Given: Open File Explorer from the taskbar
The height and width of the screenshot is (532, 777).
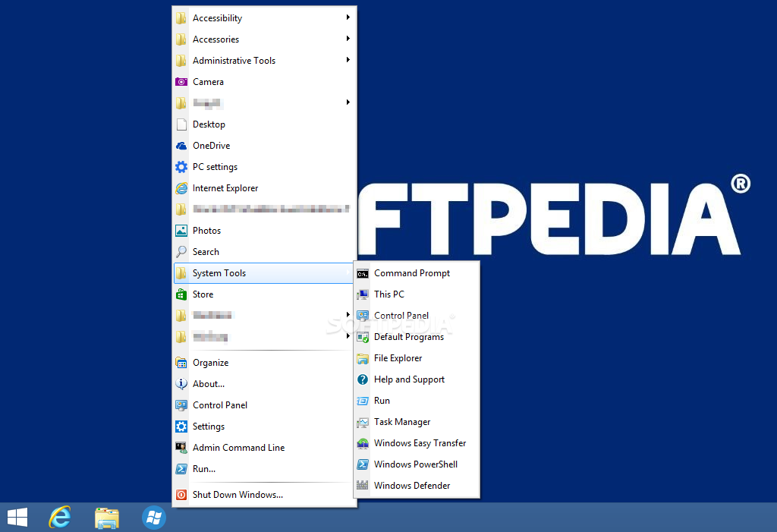Looking at the screenshot, I should pos(107,518).
